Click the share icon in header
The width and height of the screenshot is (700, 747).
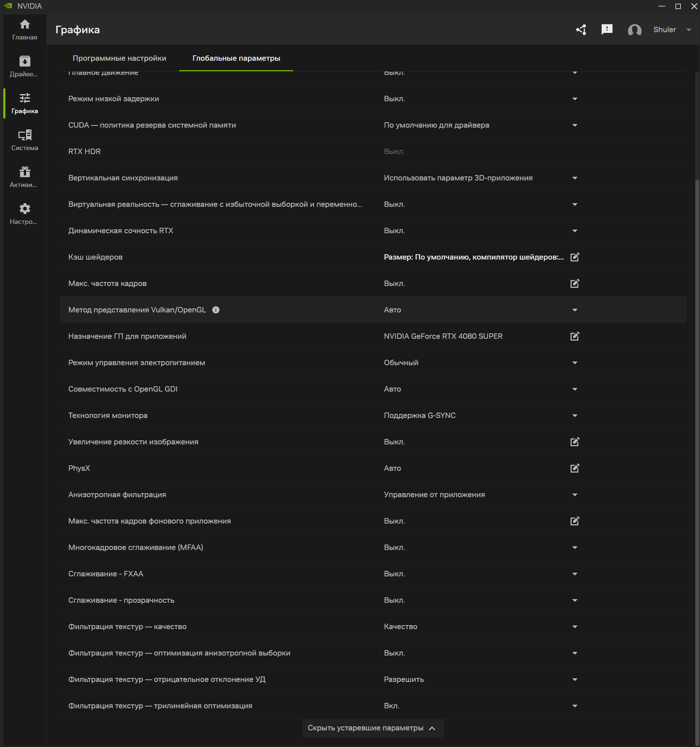click(581, 30)
